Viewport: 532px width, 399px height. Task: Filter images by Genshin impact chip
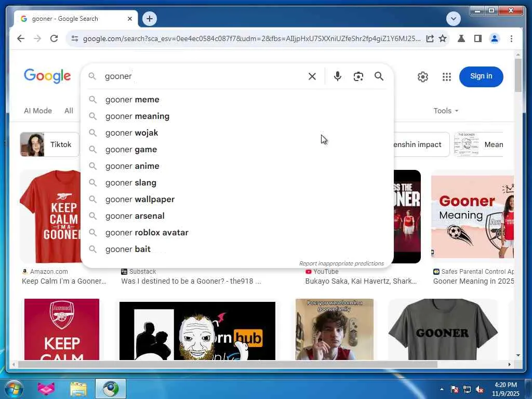[421, 144]
